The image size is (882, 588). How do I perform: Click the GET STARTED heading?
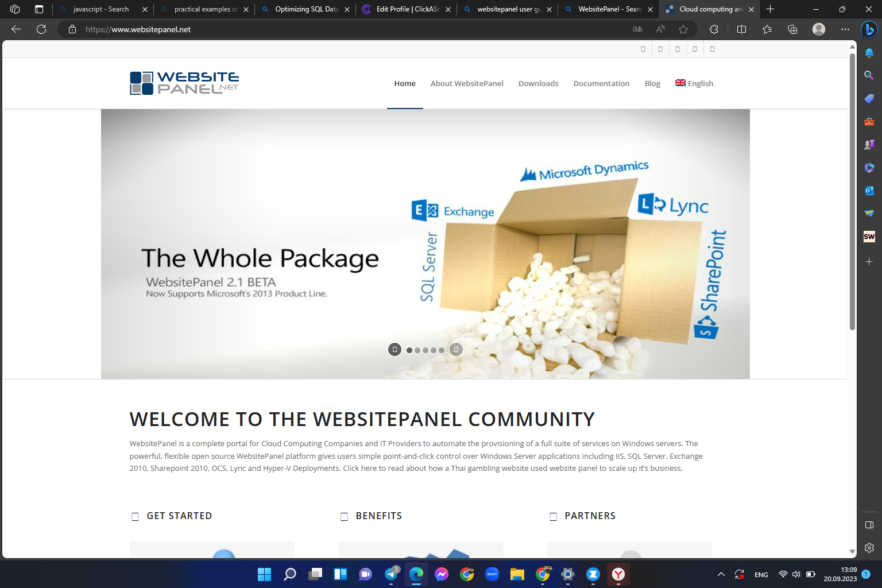tap(179, 516)
